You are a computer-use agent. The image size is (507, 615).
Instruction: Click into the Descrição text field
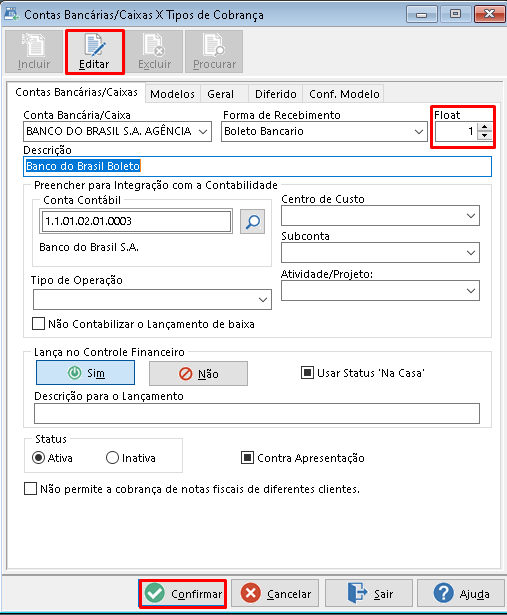tap(257, 166)
